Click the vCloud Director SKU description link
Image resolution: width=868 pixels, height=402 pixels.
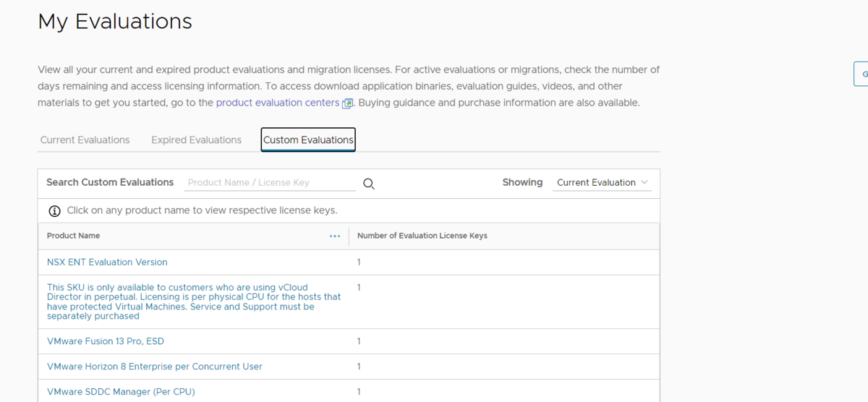[194, 301]
